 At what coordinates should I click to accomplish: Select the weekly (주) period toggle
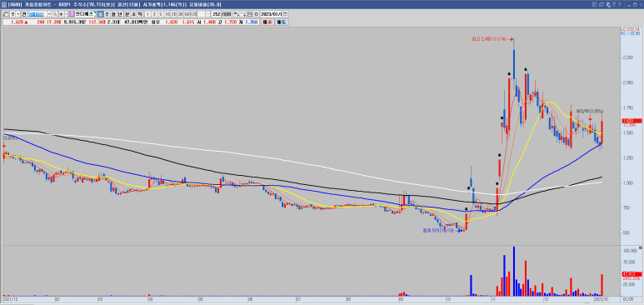pos(107,14)
